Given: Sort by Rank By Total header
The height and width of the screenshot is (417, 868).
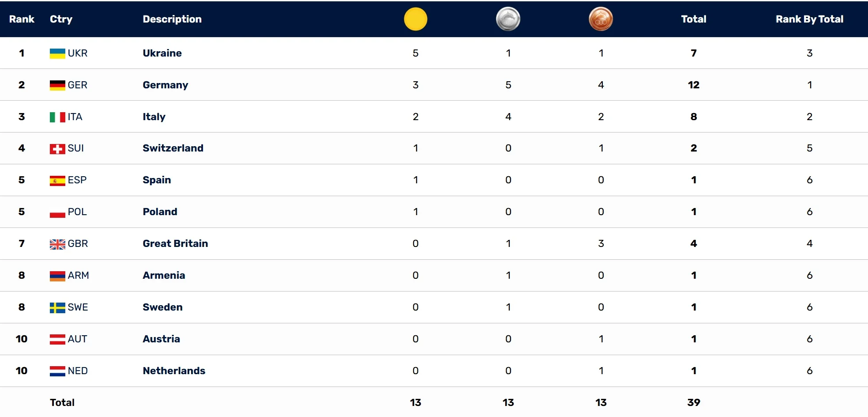Looking at the screenshot, I should (809, 19).
